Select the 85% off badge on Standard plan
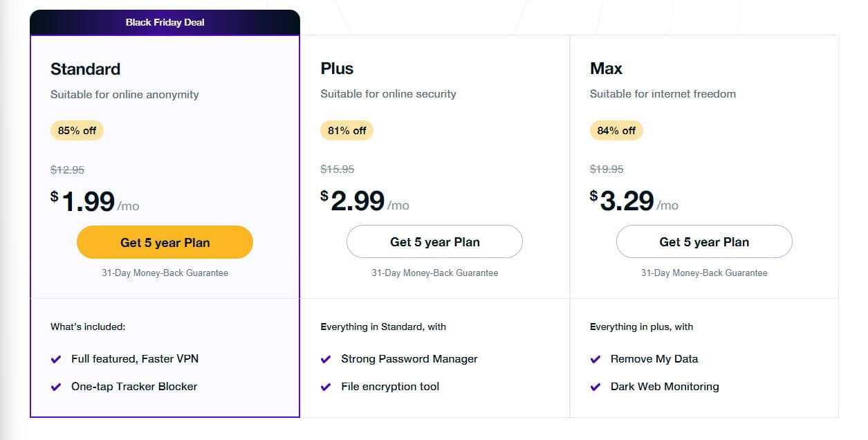Image resolution: width=868 pixels, height=440 pixels. tap(77, 130)
